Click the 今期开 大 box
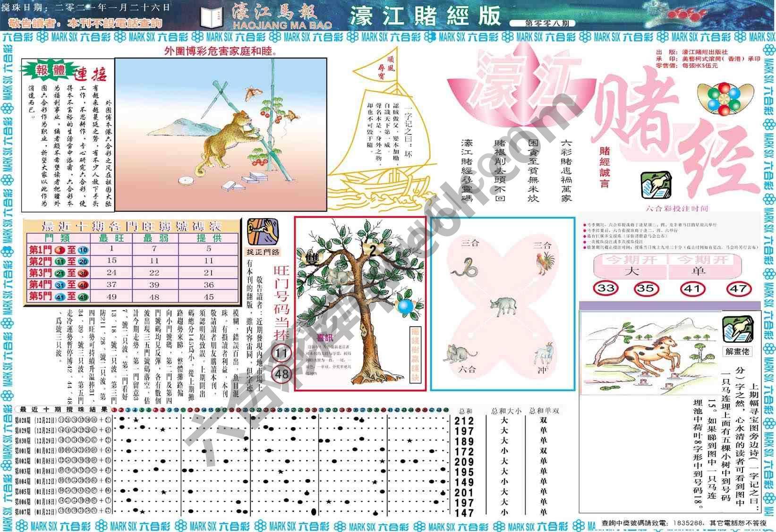Screen dimensions: 776x532 [631, 266]
